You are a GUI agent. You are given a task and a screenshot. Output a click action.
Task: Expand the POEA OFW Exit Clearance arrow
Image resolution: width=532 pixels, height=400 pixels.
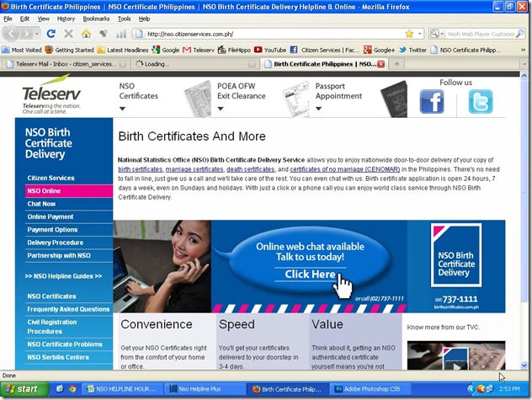pos(221,109)
